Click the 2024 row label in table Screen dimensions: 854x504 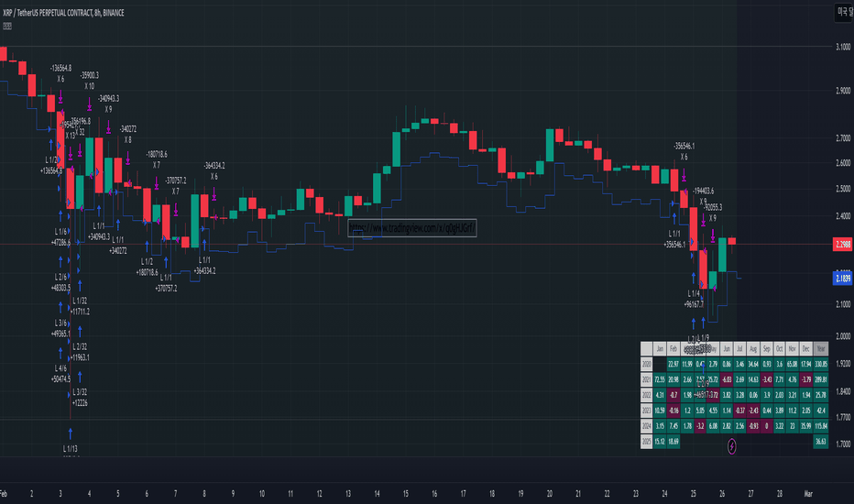(x=647, y=425)
